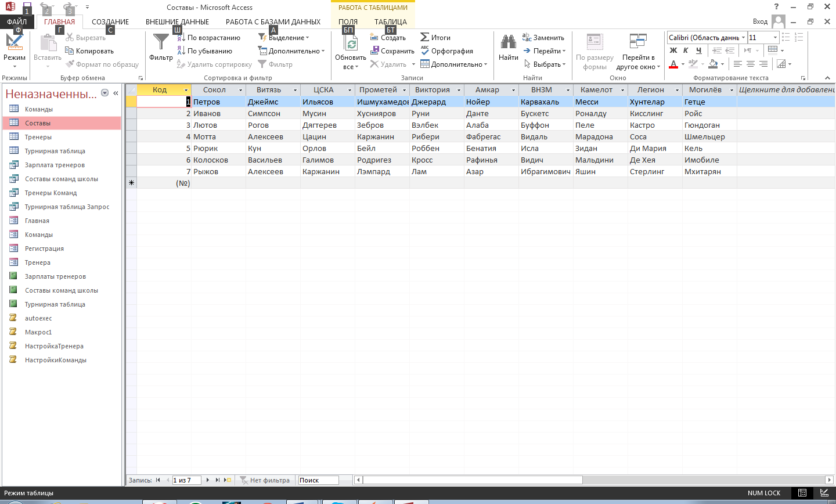Open ЦСКА column dropdown arrow
Viewport: 836px width, 504px height.
coord(349,90)
